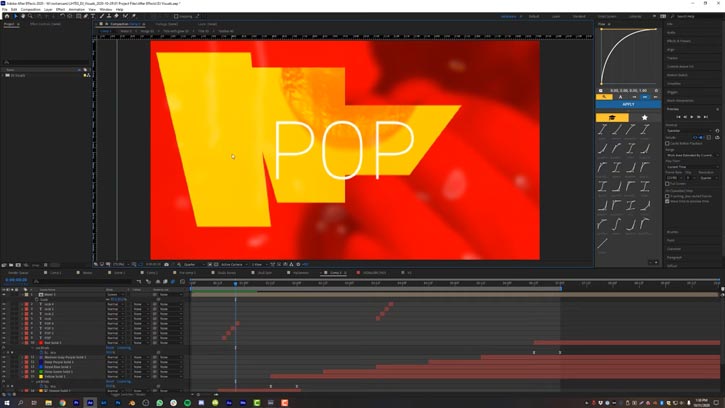Select the Puppet Pin tool

(x=134, y=16)
